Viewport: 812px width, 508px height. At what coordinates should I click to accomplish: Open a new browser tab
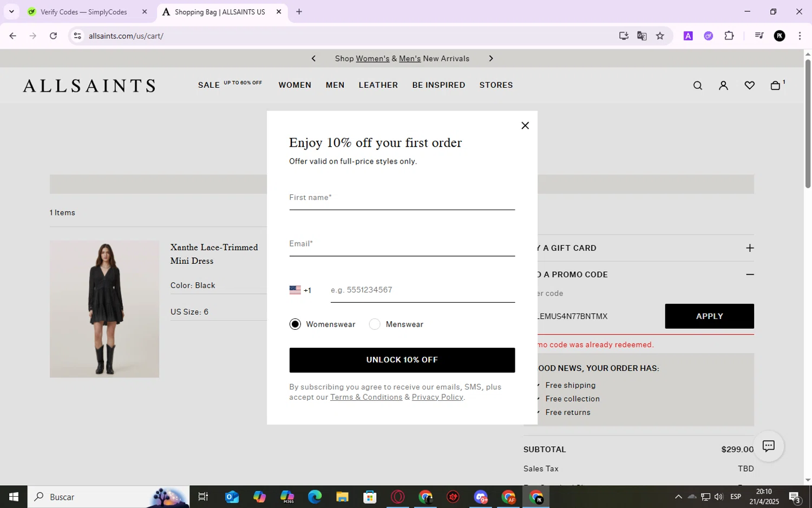[x=299, y=11]
